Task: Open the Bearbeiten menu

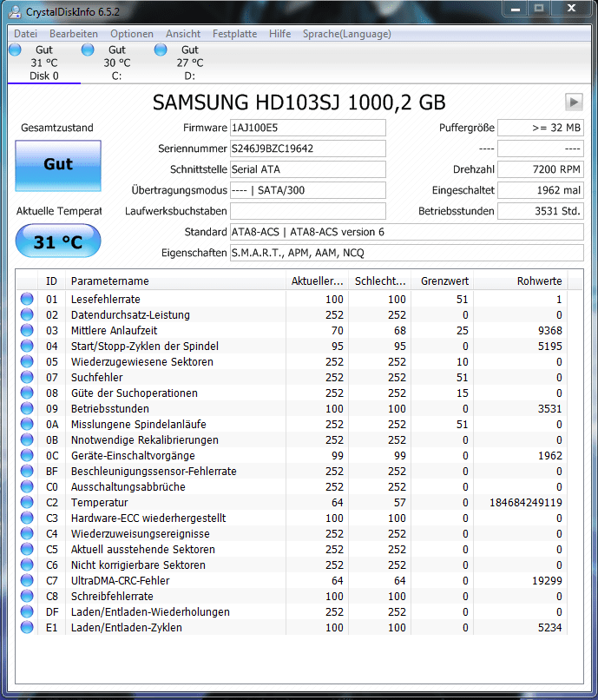Action: (74, 34)
